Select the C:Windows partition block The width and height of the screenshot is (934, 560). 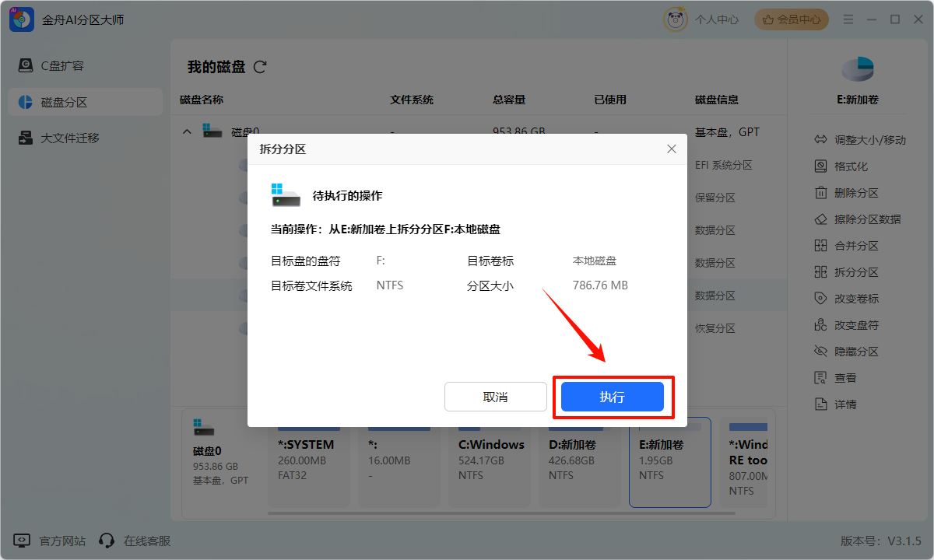[491, 459]
